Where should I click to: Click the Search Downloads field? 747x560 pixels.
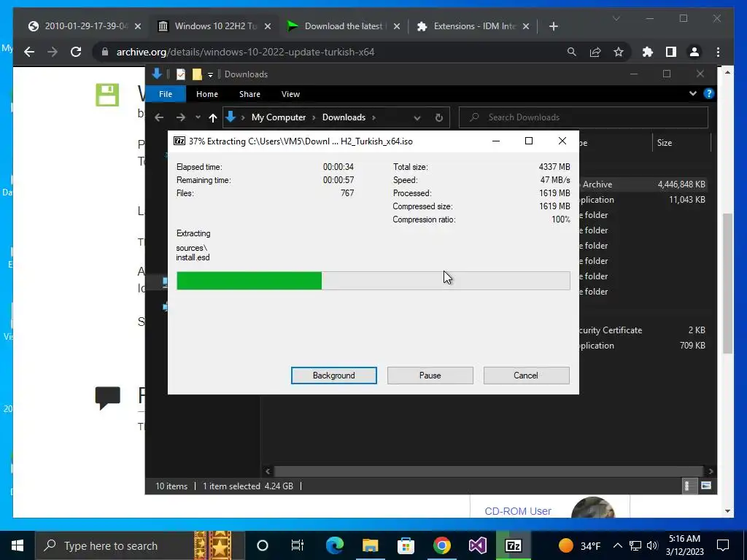click(583, 117)
